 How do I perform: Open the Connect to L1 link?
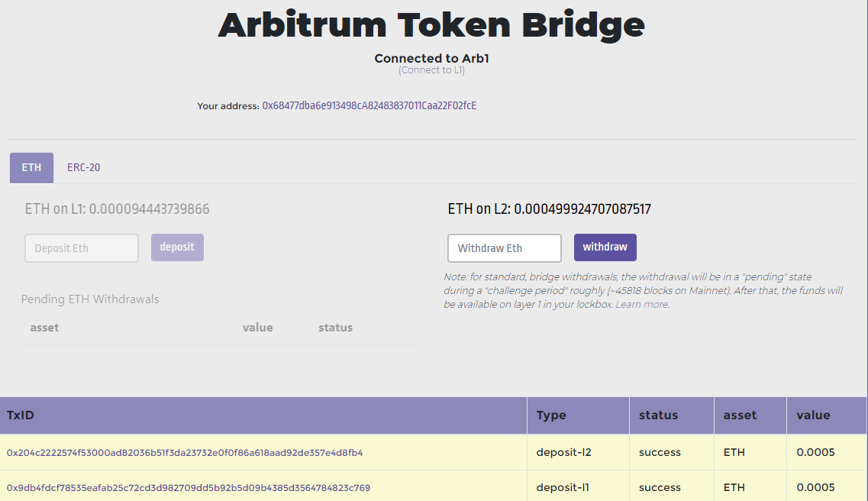click(431, 69)
